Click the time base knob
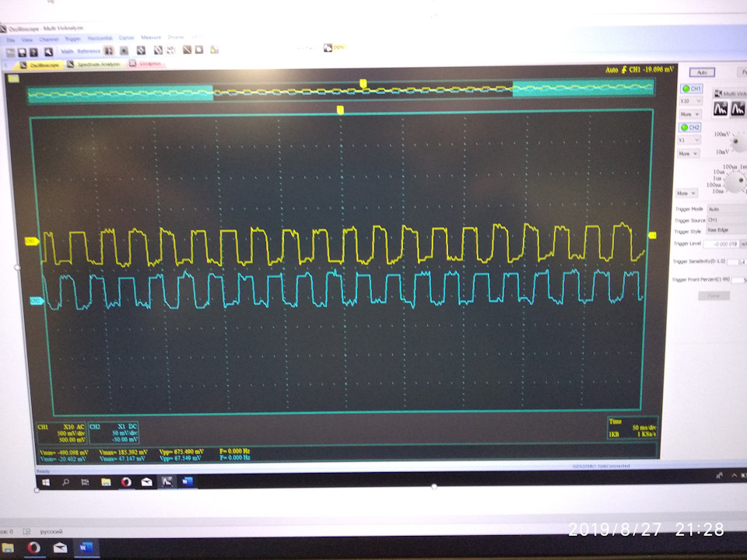This screenshot has height=560, width=747. click(737, 181)
